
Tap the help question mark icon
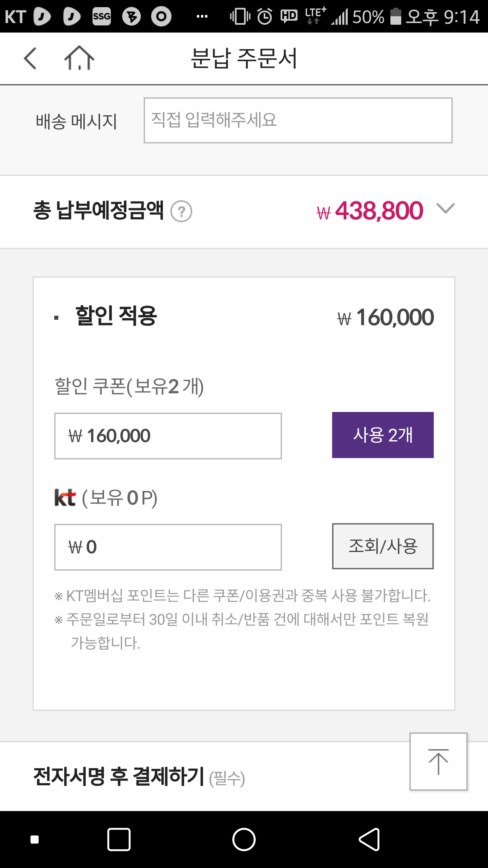coord(181,212)
